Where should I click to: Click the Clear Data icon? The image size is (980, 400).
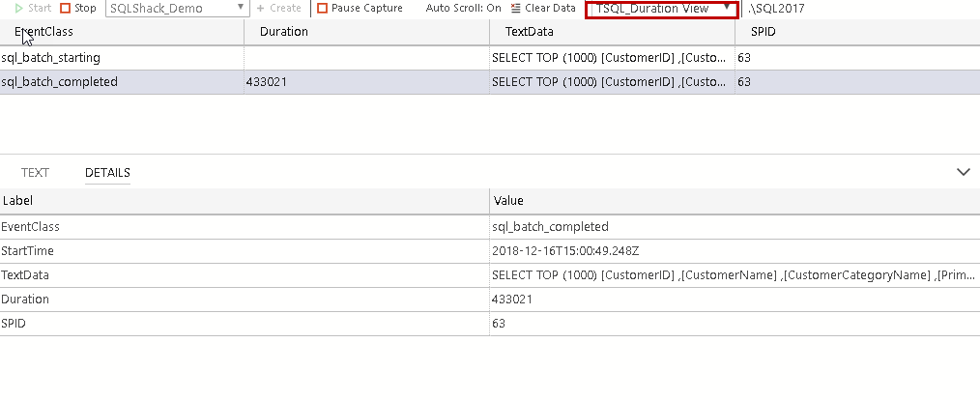(516, 8)
